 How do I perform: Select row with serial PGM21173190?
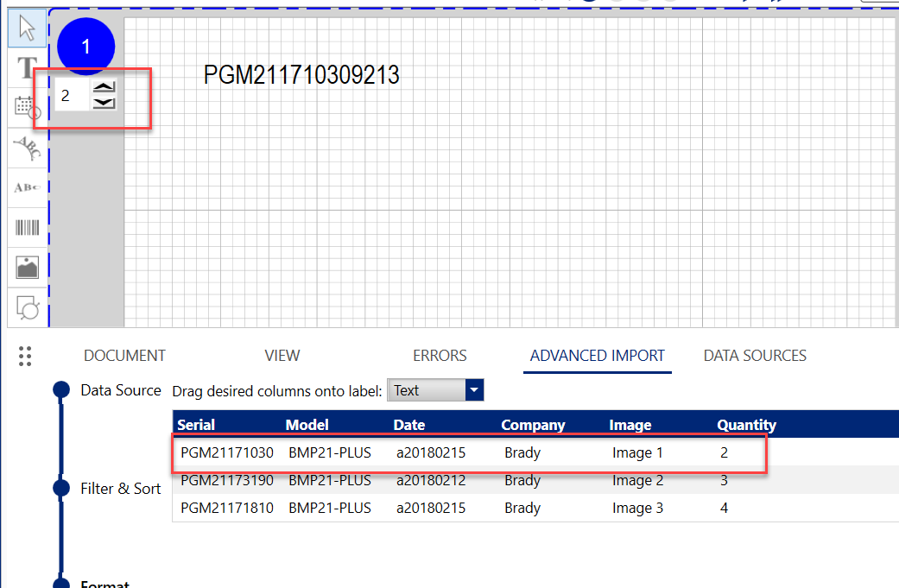(x=227, y=480)
